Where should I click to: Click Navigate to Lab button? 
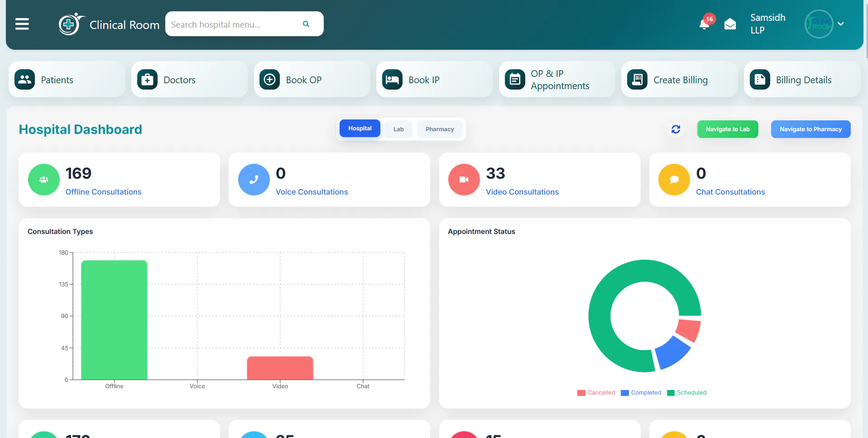[x=728, y=129]
